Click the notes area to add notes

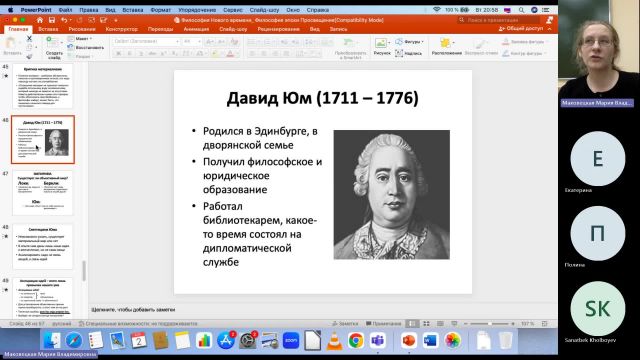[x=322, y=309]
